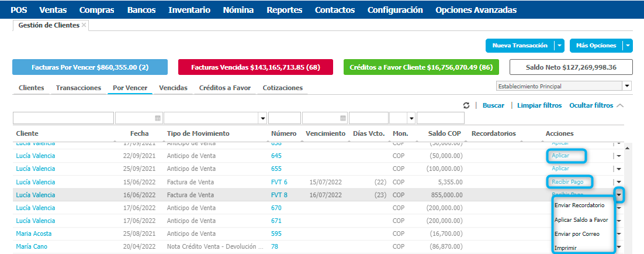Click the red Facturas Vencidas summary box
The width and height of the screenshot is (644, 254).
coord(255,67)
